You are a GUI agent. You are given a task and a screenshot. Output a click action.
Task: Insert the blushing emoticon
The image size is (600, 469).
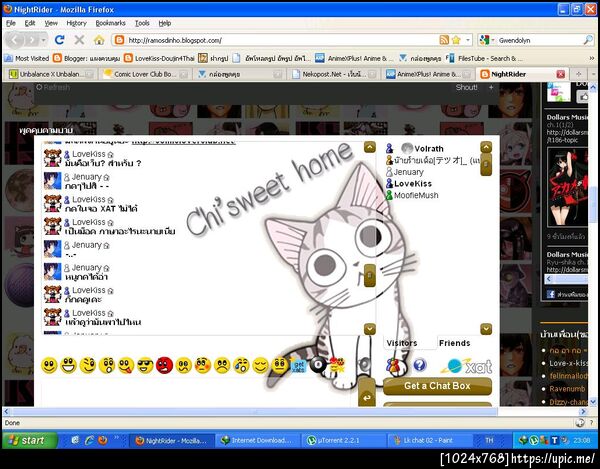tap(203, 365)
